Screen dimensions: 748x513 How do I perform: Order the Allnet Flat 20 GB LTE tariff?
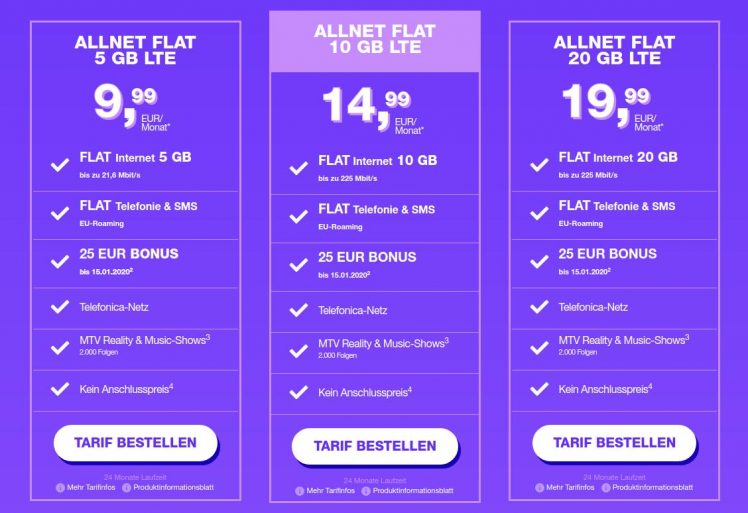pyautogui.click(x=614, y=442)
